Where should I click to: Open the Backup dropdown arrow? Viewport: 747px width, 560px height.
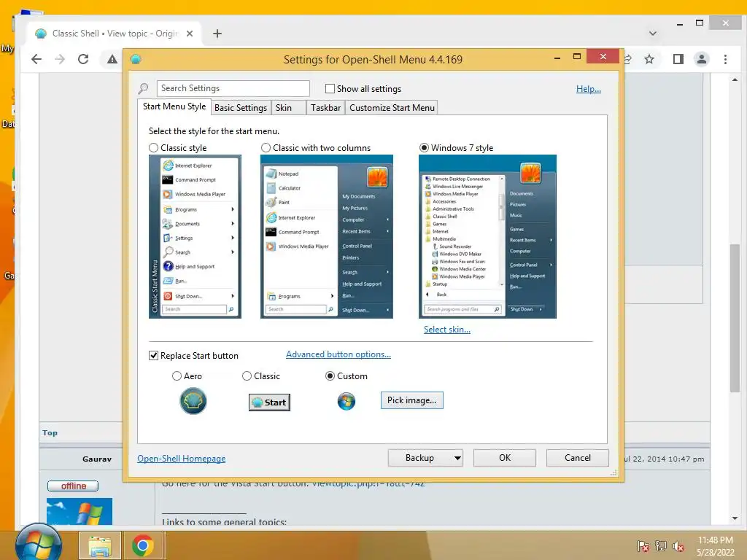point(457,458)
